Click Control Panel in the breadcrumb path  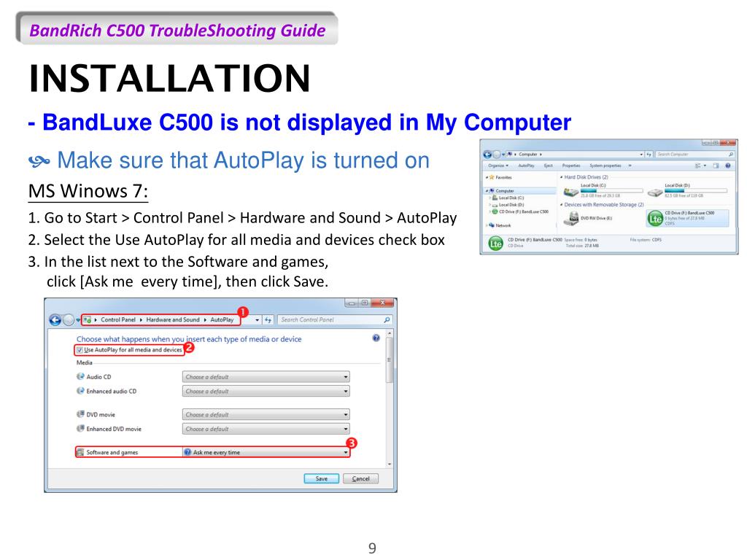coord(118,320)
